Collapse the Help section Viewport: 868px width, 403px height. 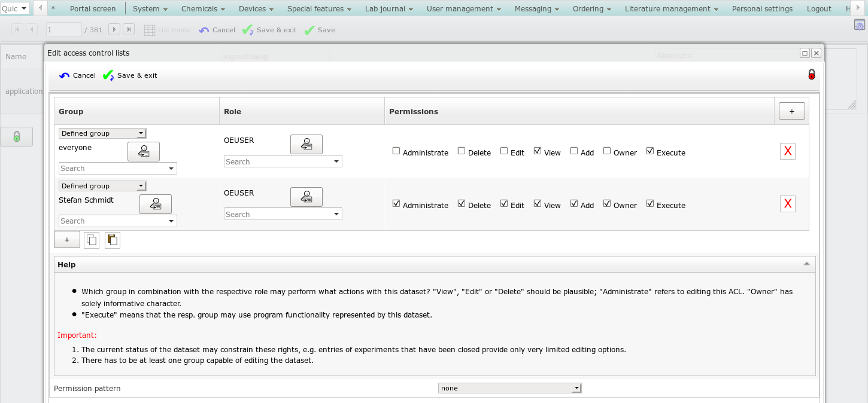coord(806,264)
